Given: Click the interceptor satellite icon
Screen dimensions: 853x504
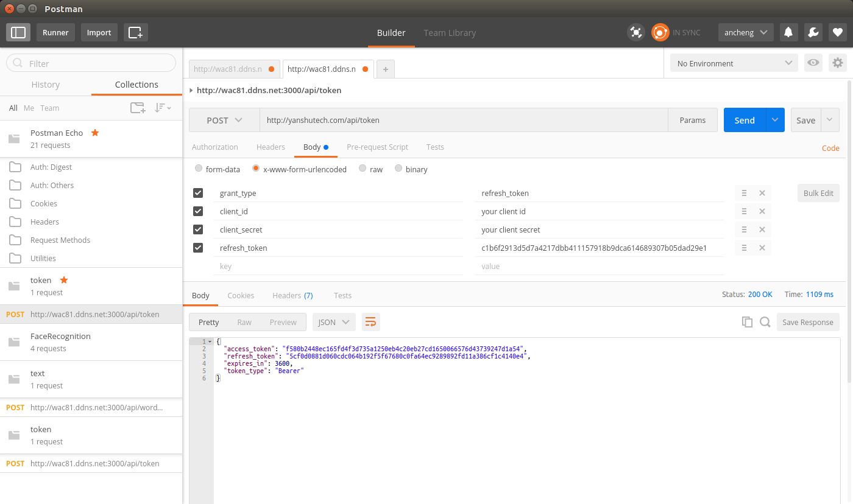Looking at the screenshot, I should (x=636, y=32).
